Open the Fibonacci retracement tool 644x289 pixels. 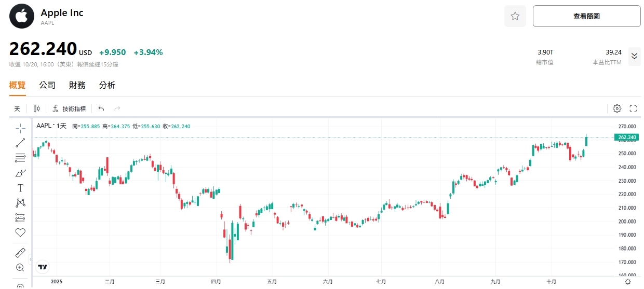click(x=20, y=158)
